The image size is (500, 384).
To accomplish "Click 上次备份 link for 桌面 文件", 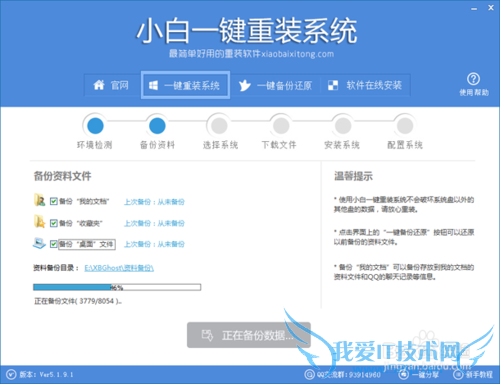I will [x=154, y=244].
